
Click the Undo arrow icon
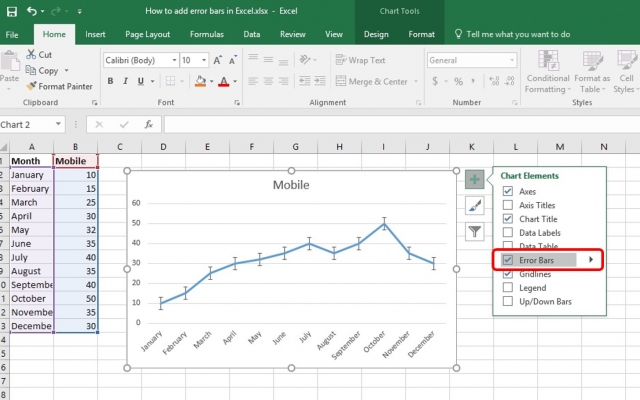pyautogui.click(x=31, y=11)
